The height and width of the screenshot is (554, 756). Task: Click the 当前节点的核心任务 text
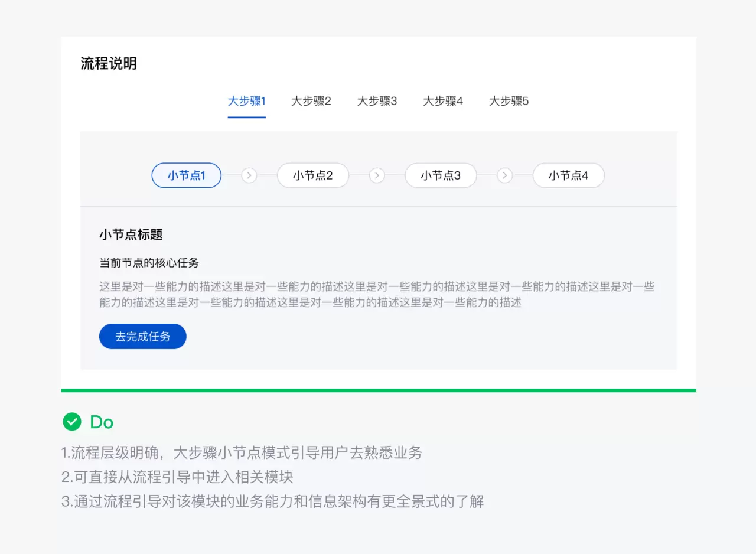[x=149, y=263]
